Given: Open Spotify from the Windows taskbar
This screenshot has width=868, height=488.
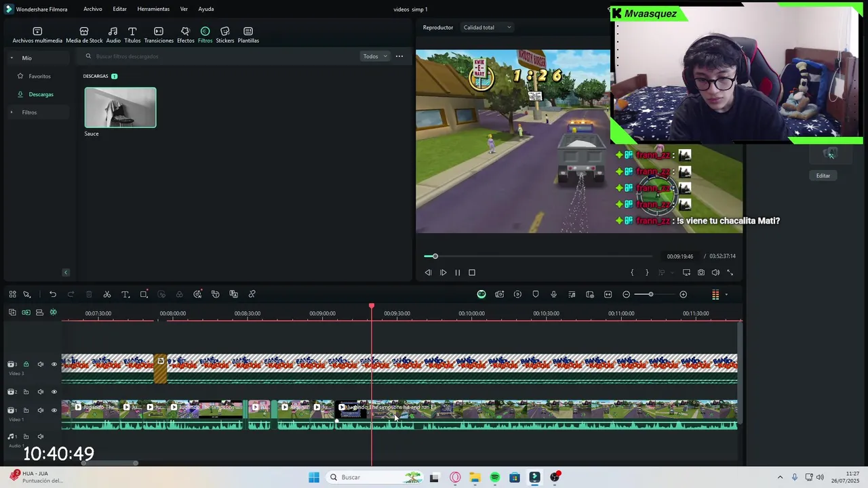Looking at the screenshot, I should click(x=495, y=477).
